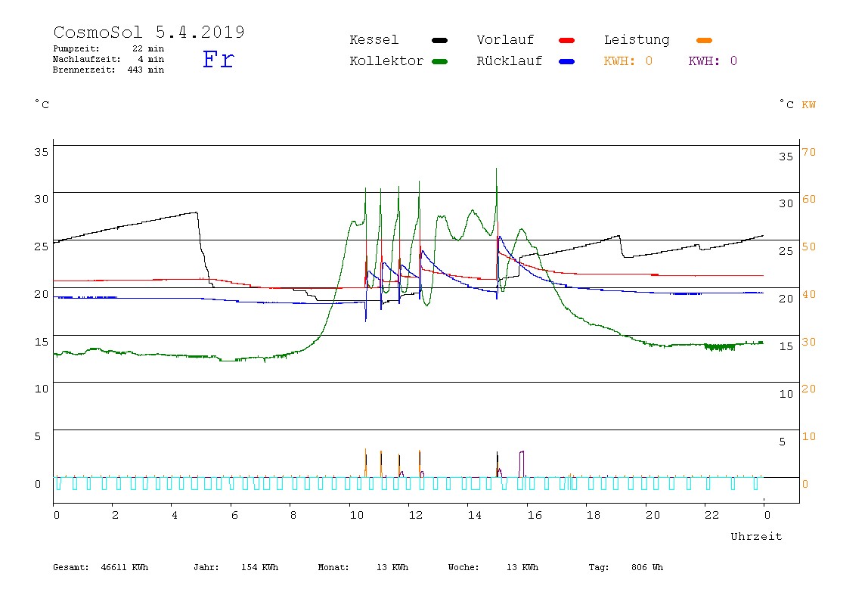This screenshot has height=614, width=868.
Task: Click the black Kessel legend swatch
Action: click(x=439, y=40)
